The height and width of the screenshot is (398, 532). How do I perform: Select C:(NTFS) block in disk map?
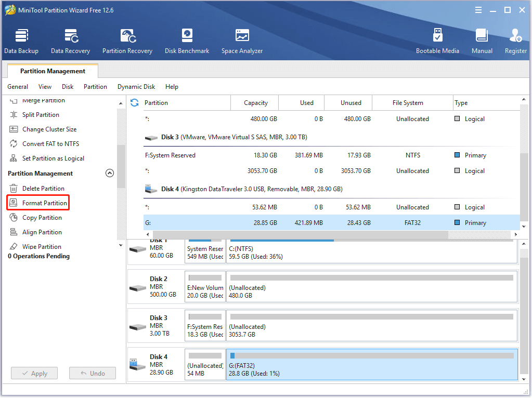pos(372,251)
